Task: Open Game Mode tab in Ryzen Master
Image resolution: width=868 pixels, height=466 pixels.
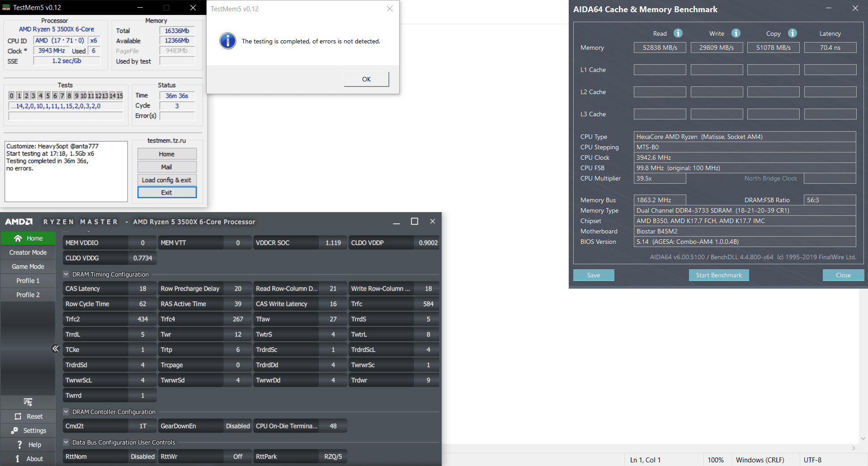Action: (28, 266)
